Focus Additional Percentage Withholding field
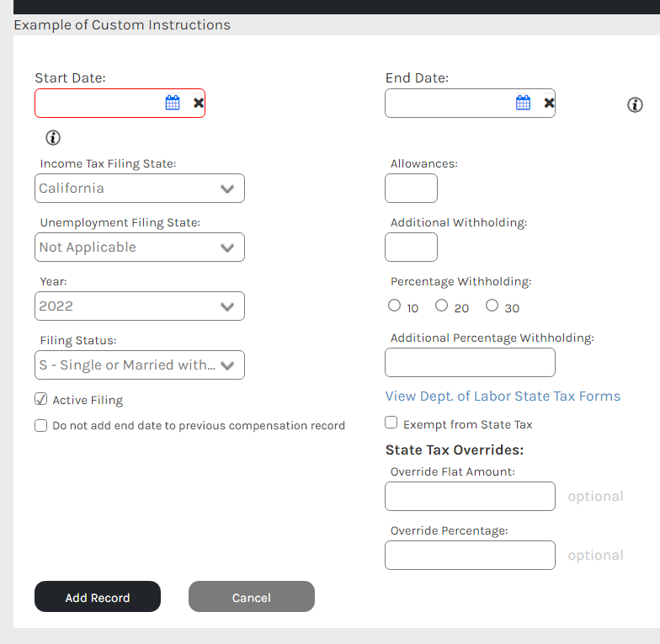660x644 pixels. (x=470, y=362)
